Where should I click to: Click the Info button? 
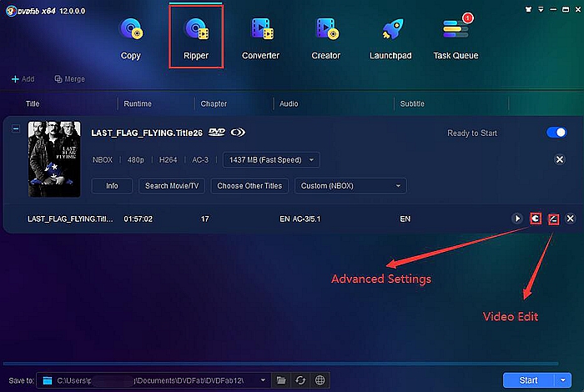[x=112, y=186]
